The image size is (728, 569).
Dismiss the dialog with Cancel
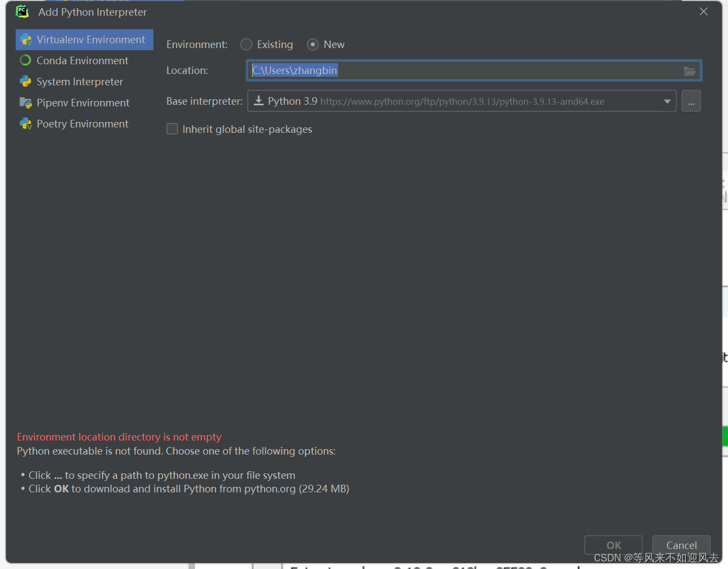(x=682, y=545)
